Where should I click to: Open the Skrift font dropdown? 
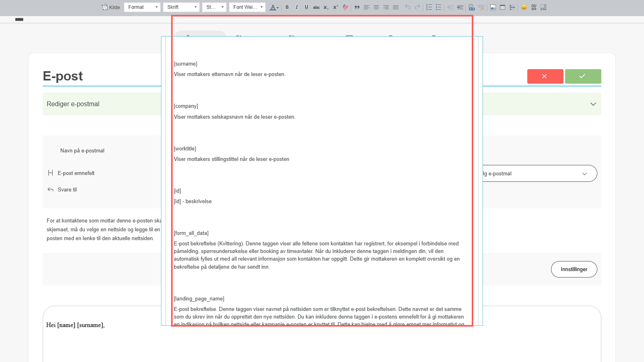(181, 7)
